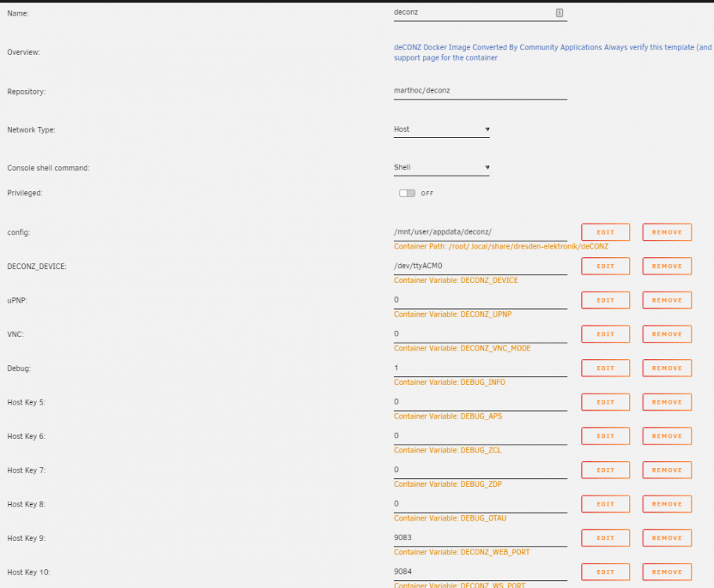Remove the Host Key 7 variable
714x588 pixels.
pyautogui.click(x=667, y=470)
